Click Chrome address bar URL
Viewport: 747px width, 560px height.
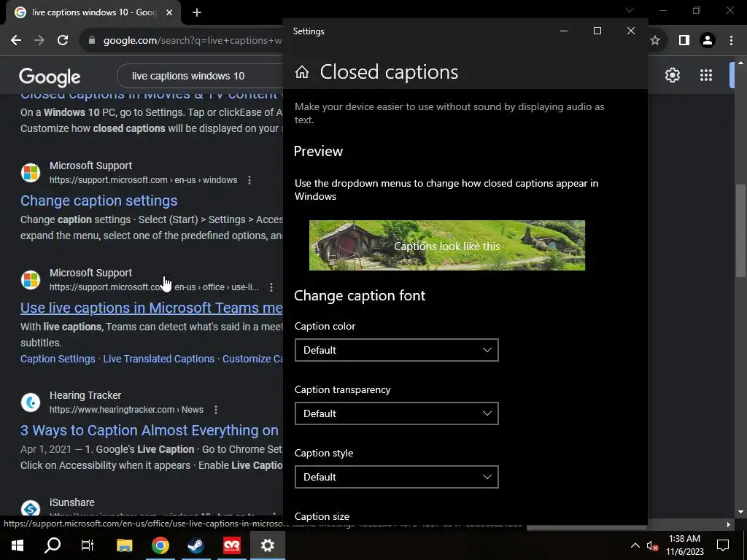[x=193, y=41]
